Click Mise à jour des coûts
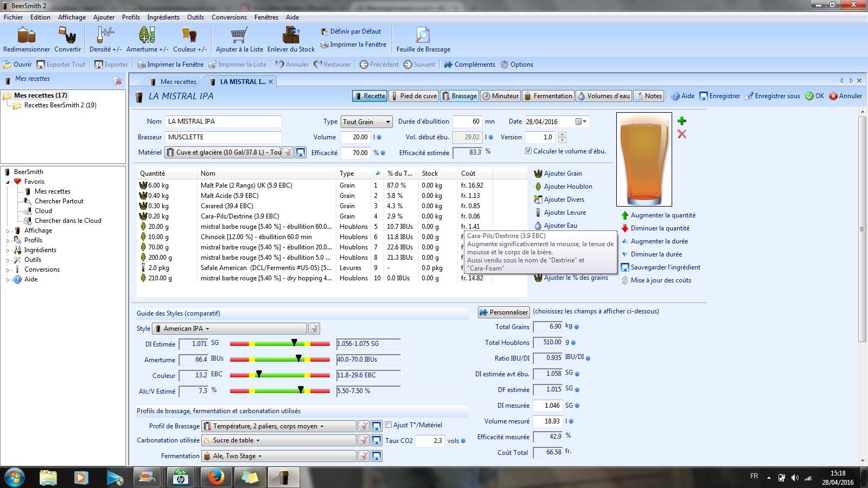The width and height of the screenshot is (868, 488). (656, 280)
